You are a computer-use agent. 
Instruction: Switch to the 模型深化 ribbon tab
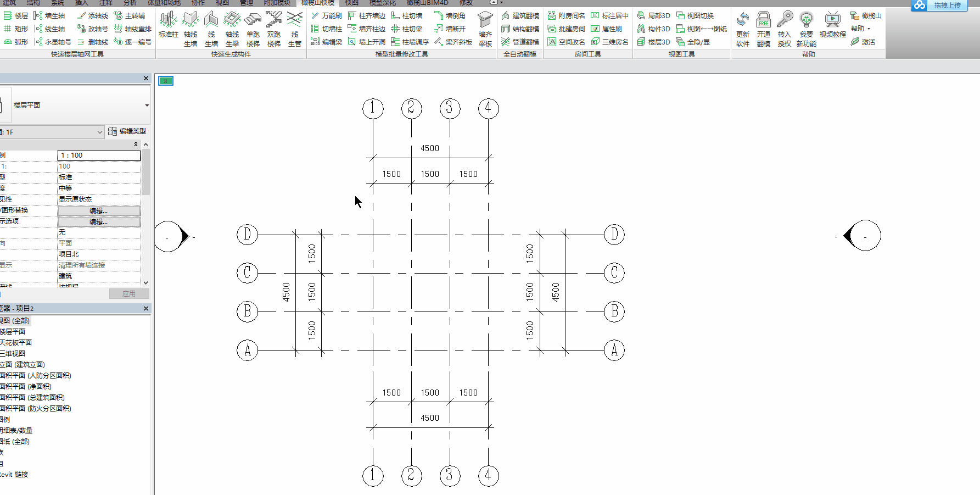382,3
